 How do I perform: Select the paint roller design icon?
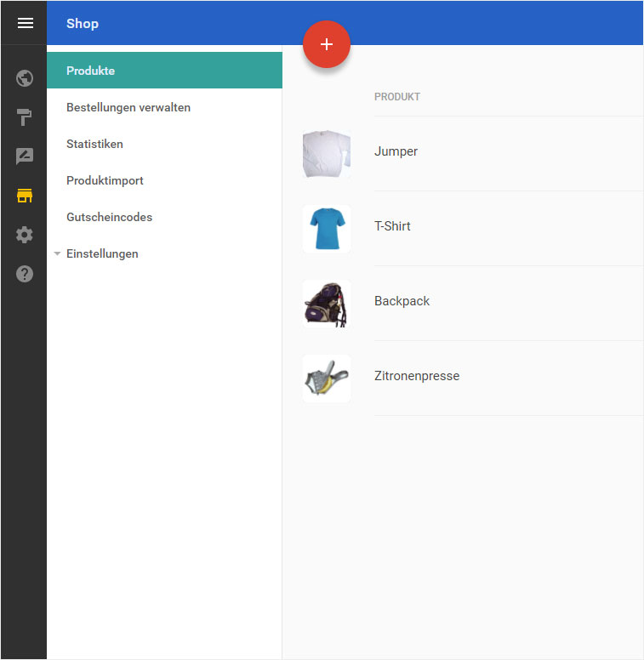coord(24,117)
